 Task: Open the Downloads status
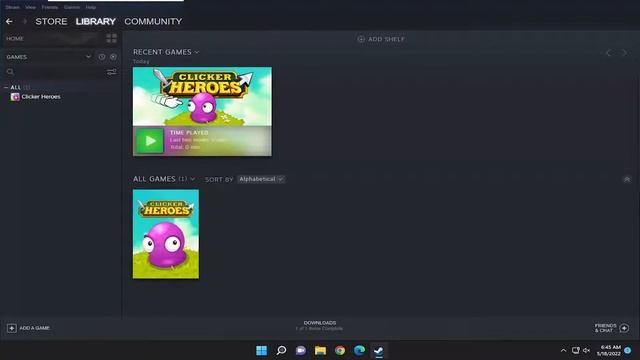tap(320, 325)
